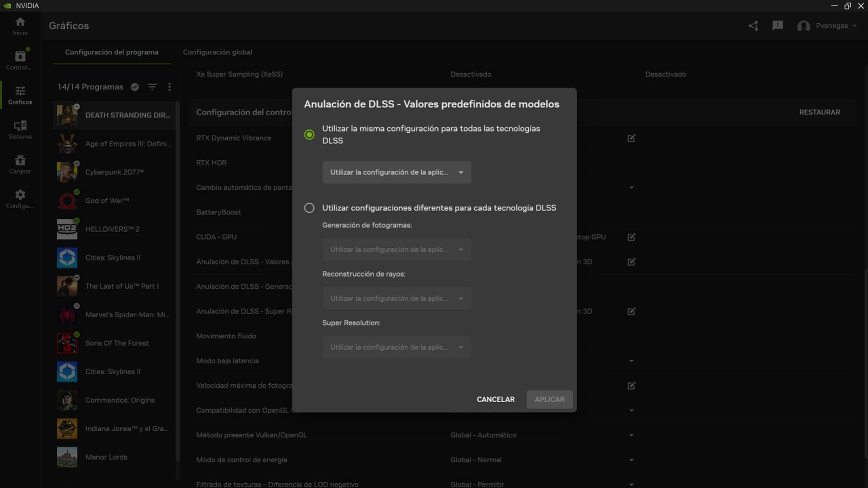Click the share icon in header
The height and width of the screenshot is (488, 868).
pos(753,26)
